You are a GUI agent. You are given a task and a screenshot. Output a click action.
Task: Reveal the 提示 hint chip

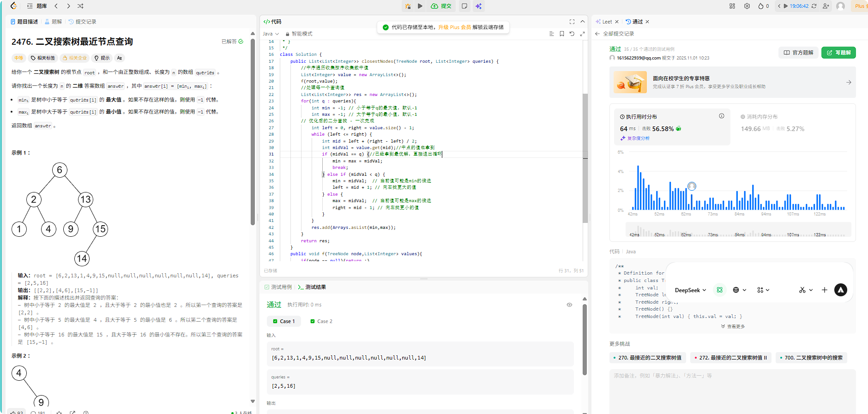(x=102, y=58)
